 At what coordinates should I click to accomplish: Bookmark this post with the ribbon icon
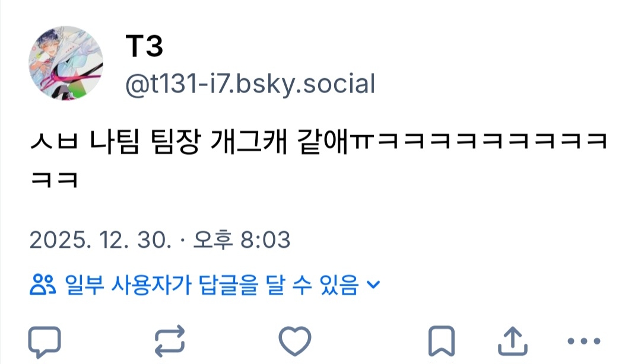coord(442,341)
